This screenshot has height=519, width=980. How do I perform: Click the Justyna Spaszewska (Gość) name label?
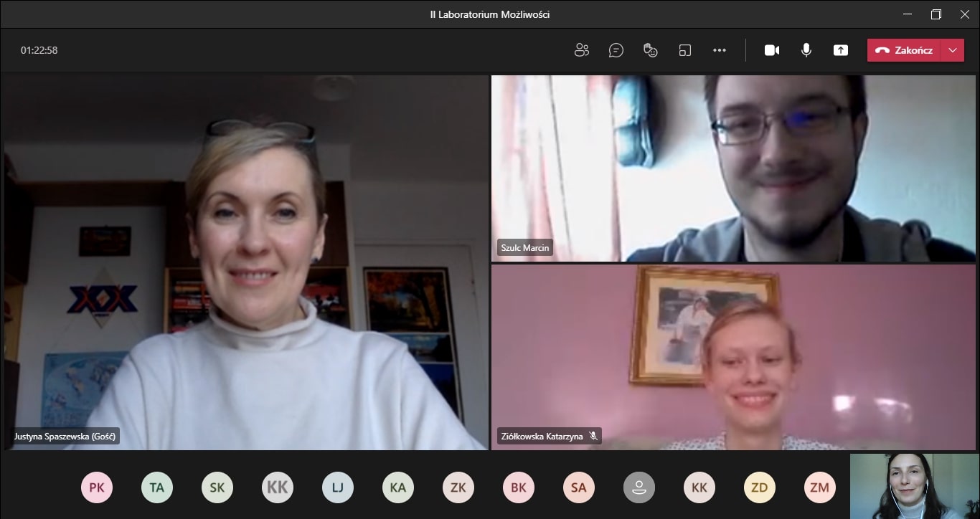click(x=65, y=436)
